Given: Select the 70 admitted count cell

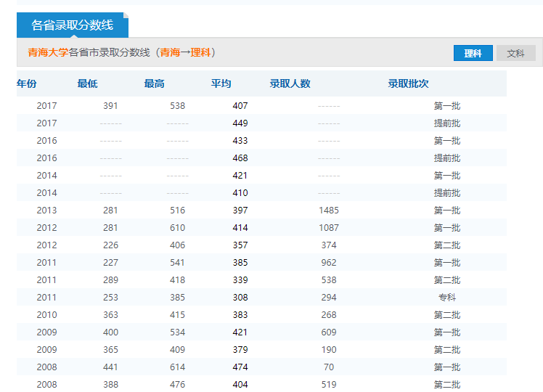Looking at the screenshot, I should tap(329, 367).
